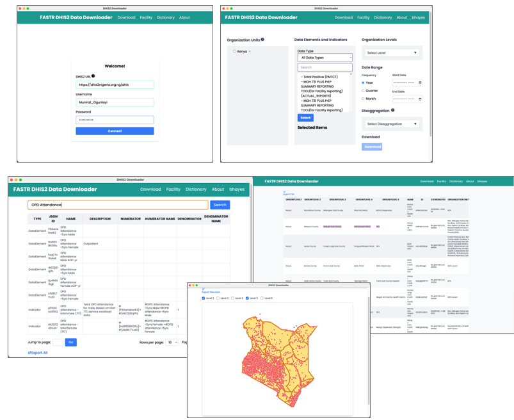The width and height of the screenshot is (514, 420).
Task: Uncheck the Level 2 checkbox in map window
Action: tap(204, 298)
